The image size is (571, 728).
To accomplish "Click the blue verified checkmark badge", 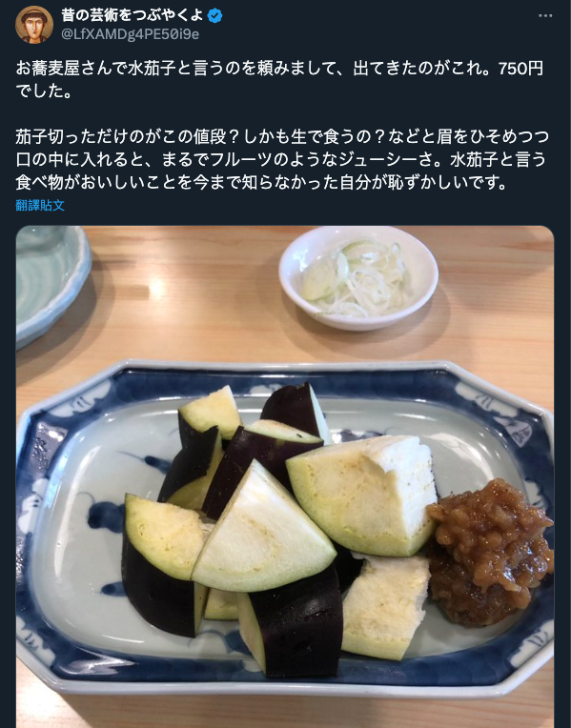I will (214, 16).
